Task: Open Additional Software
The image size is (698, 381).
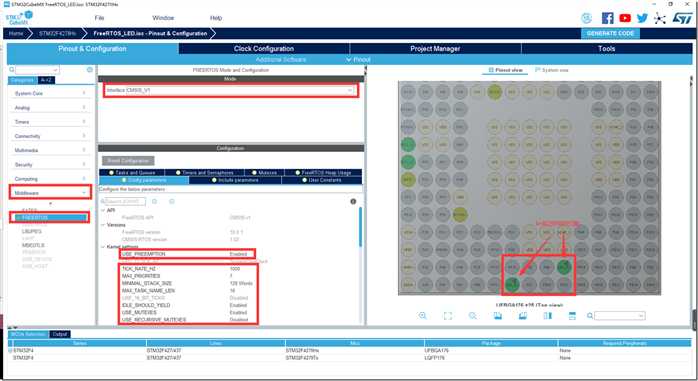Action: 280,60
